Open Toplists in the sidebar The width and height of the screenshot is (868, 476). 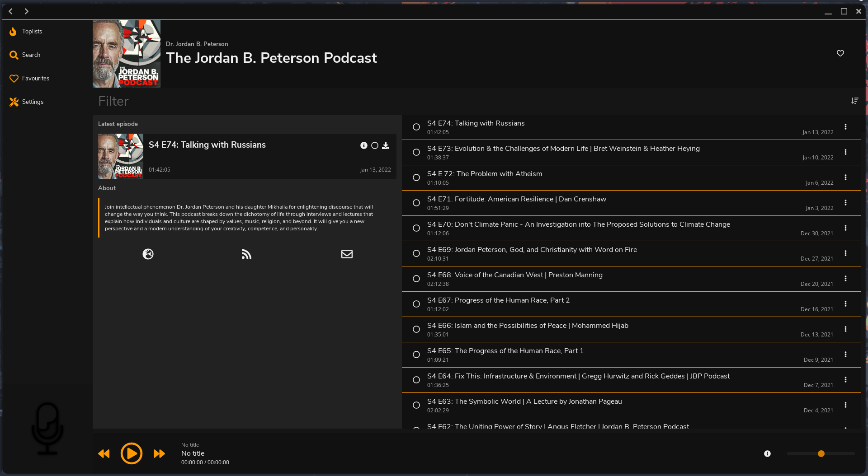26,32
